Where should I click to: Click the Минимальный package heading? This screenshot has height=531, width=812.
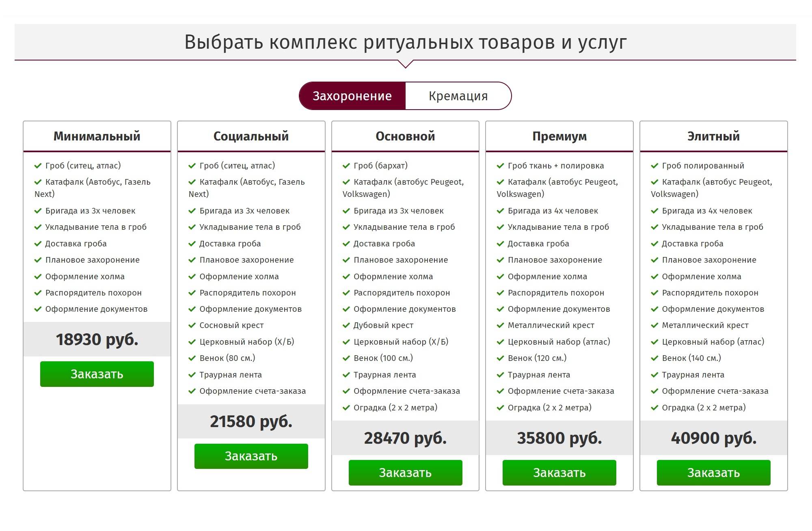(x=97, y=136)
